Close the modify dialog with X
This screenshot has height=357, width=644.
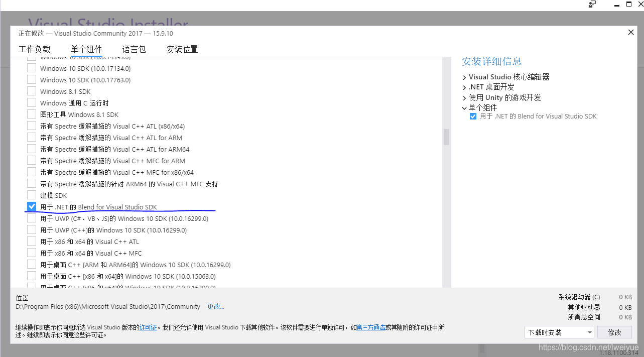click(x=631, y=33)
